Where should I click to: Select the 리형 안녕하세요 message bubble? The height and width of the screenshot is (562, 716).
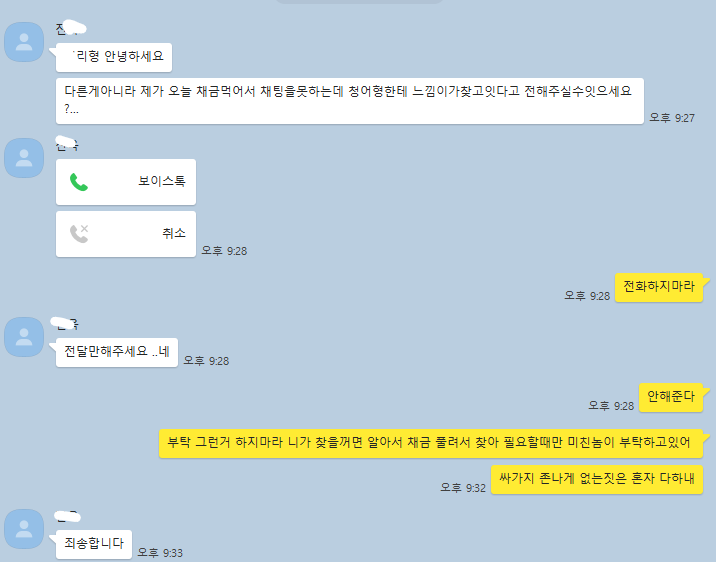point(114,58)
